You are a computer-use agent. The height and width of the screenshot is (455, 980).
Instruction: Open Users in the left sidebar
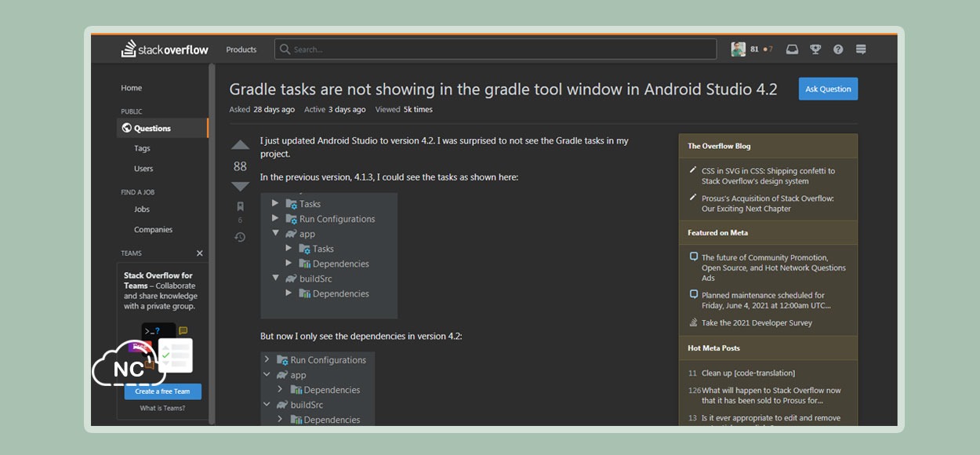pyautogui.click(x=143, y=169)
